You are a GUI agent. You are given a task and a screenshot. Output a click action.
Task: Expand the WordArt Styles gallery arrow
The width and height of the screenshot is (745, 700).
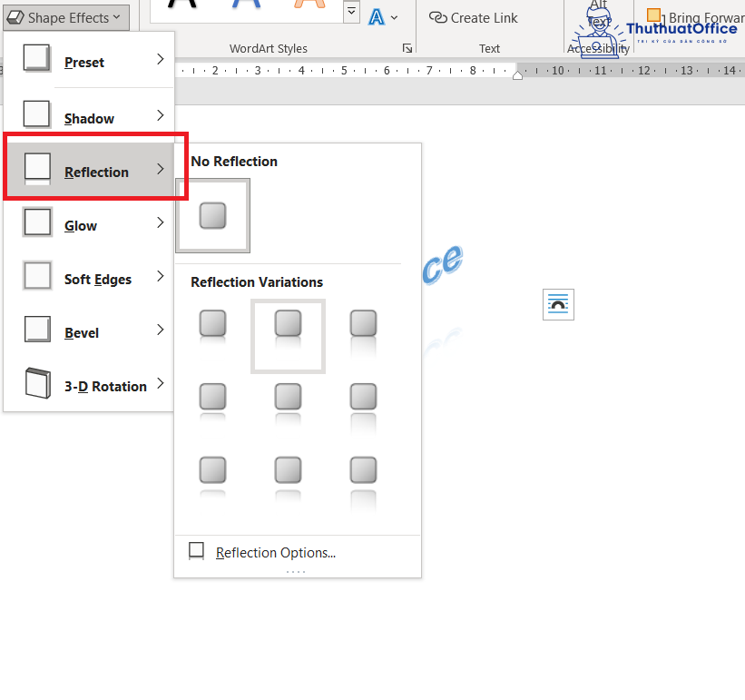point(351,12)
